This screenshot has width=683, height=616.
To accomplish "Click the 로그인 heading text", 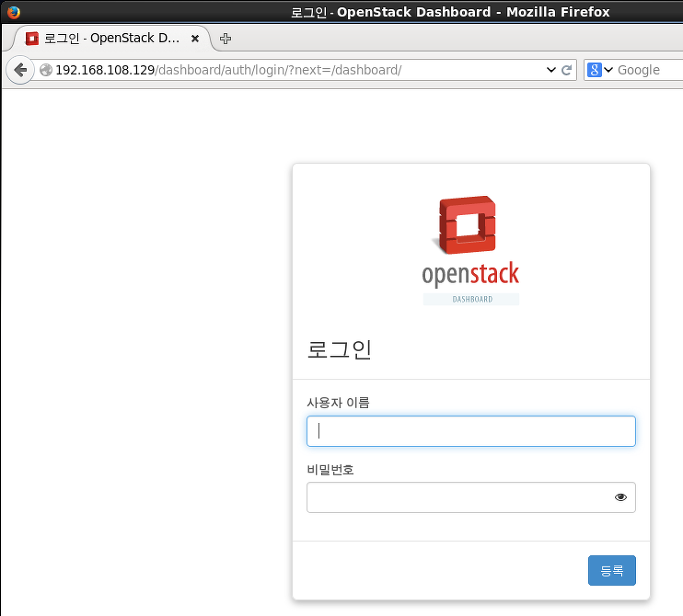I will tap(339, 349).
